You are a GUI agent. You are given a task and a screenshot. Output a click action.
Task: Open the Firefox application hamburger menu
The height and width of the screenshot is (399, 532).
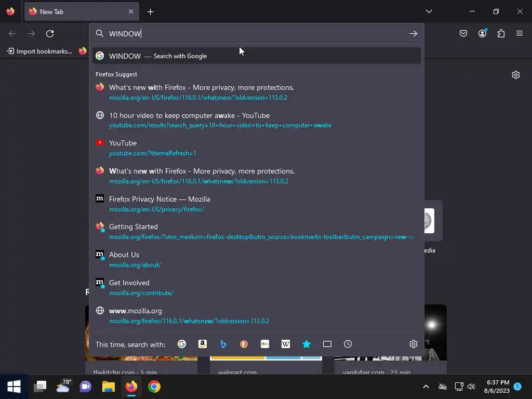[520, 33]
